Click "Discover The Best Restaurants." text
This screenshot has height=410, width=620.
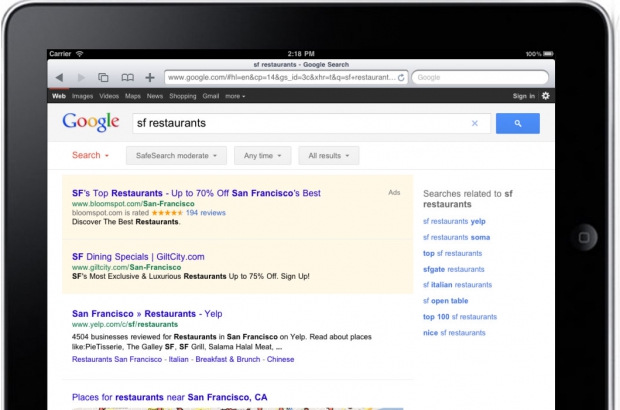point(126,222)
